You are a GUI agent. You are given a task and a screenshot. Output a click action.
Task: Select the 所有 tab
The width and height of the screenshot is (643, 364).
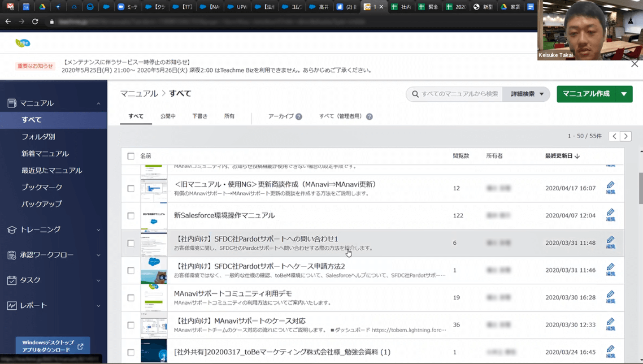[229, 116]
